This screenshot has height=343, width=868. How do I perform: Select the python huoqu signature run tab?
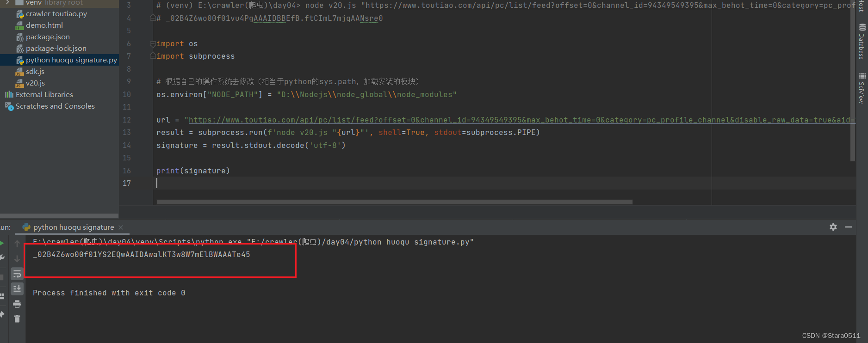coord(73,227)
